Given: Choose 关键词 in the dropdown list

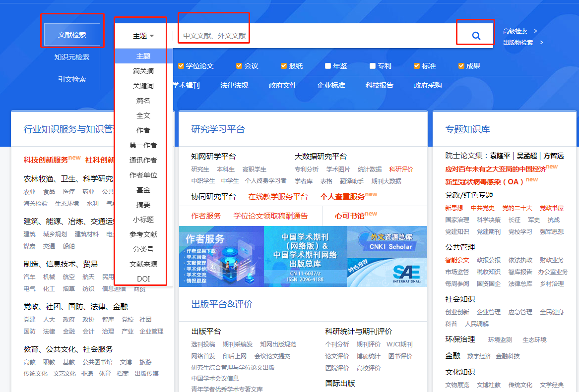Looking at the screenshot, I should [x=143, y=86].
